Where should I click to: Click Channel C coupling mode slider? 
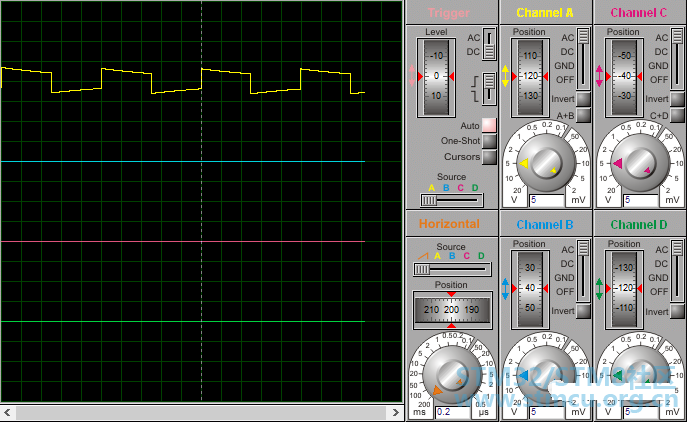(677, 59)
